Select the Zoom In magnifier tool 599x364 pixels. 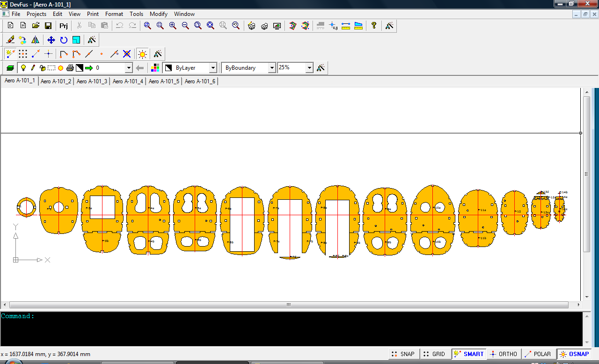(173, 26)
